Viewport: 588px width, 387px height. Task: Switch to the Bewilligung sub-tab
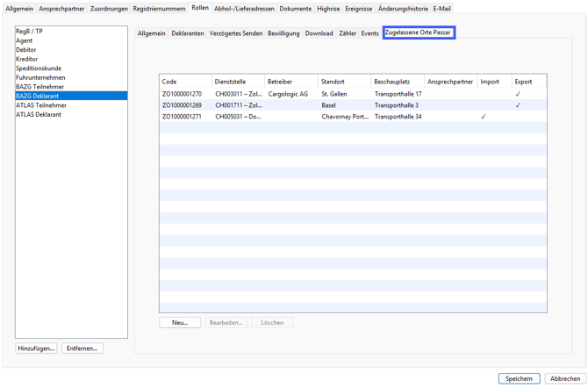click(x=283, y=33)
